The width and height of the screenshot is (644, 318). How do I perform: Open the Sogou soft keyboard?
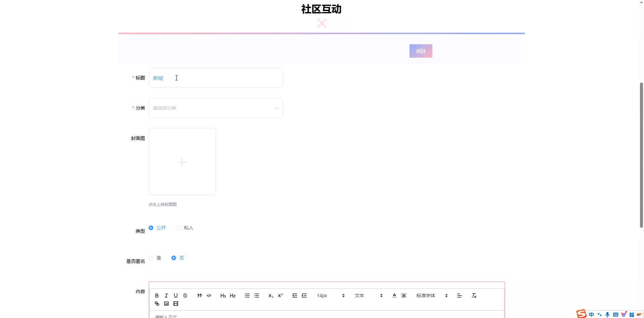click(615, 315)
